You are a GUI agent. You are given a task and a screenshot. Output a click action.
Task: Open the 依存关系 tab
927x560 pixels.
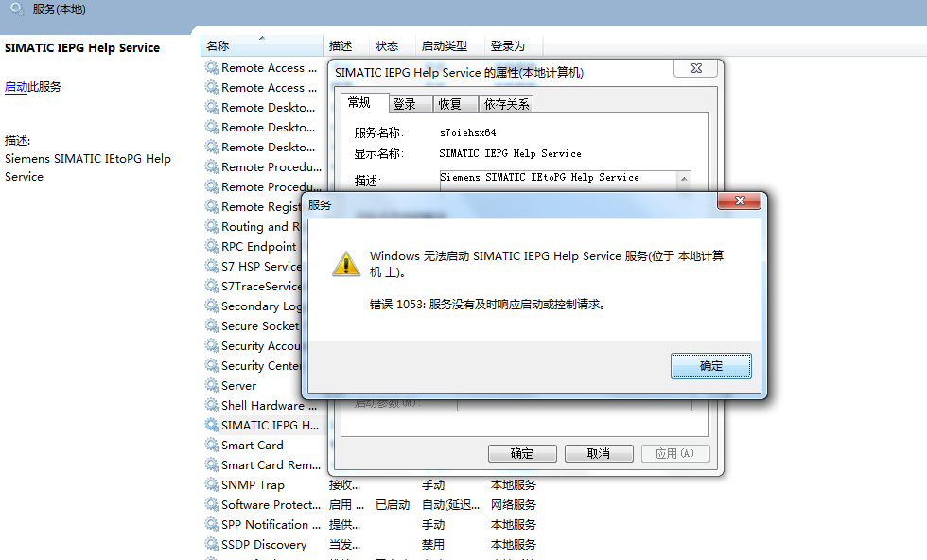pos(506,104)
